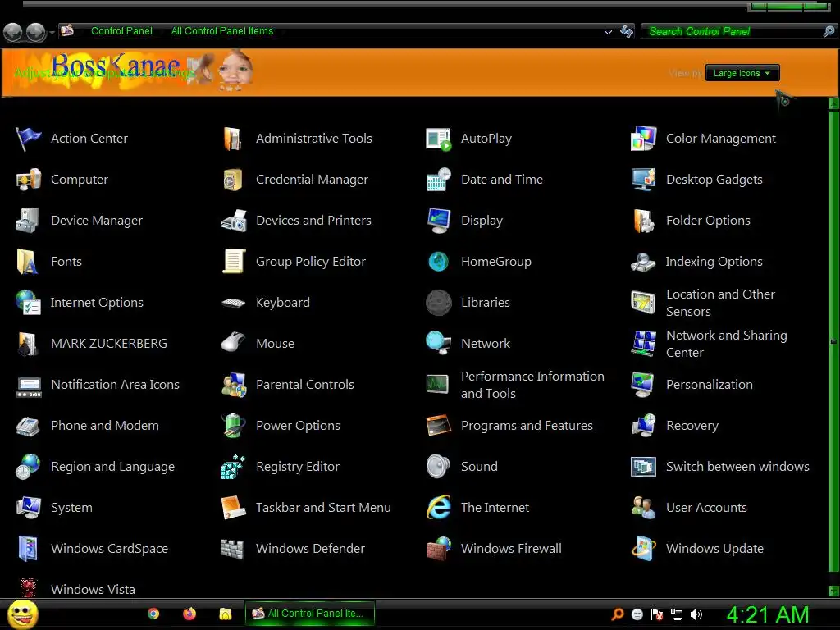Click scrollbar down arrow
Image resolution: width=840 pixels, height=630 pixels.
[833, 591]
